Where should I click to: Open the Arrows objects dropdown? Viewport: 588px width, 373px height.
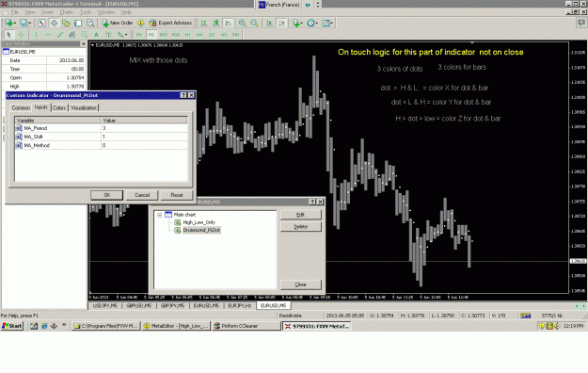click(x=122, y=35)
